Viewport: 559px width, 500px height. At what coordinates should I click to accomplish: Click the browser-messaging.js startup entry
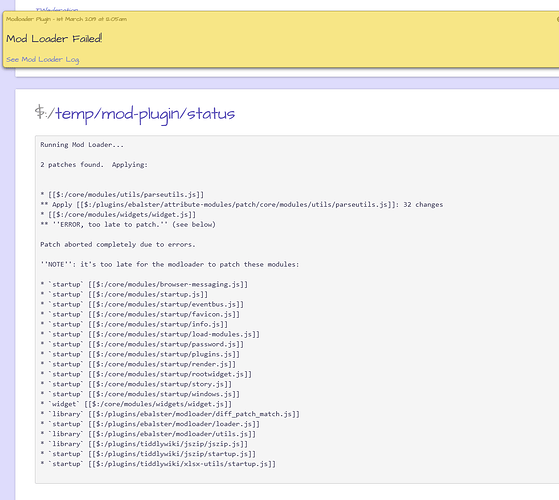click(x=144, y=284)
